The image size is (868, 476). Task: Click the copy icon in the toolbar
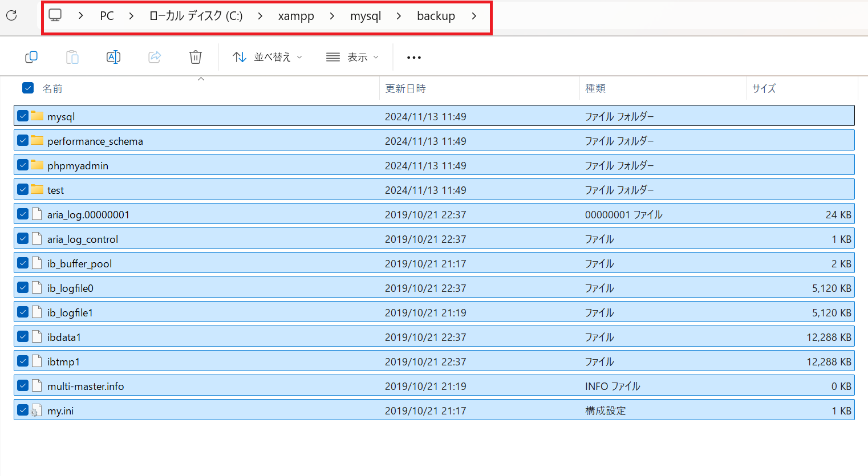click(31, 57)
